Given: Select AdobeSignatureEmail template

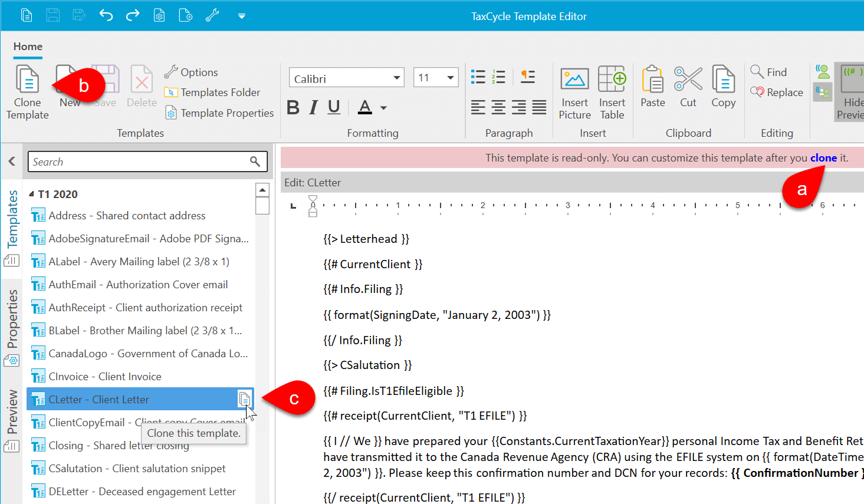Looking at the screenshot, I should 140,239.
